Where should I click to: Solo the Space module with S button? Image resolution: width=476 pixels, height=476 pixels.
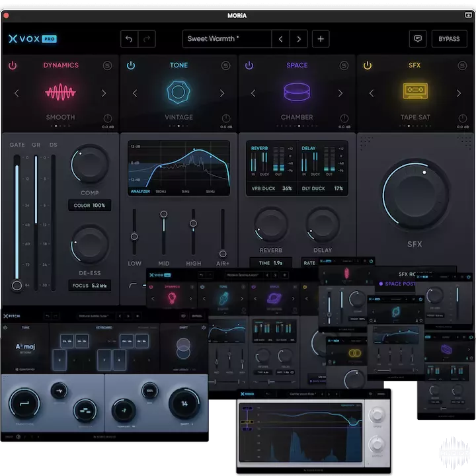[x=344, y=65]
